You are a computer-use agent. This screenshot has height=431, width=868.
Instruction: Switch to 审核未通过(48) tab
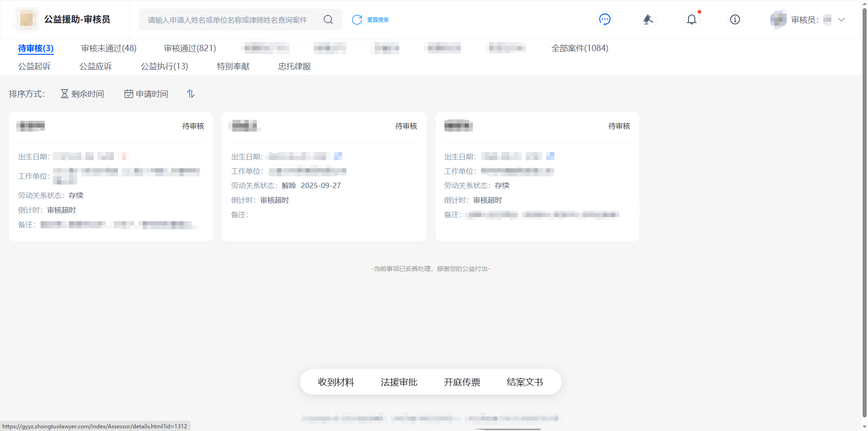pyautogui.click(x=108, y=48)
